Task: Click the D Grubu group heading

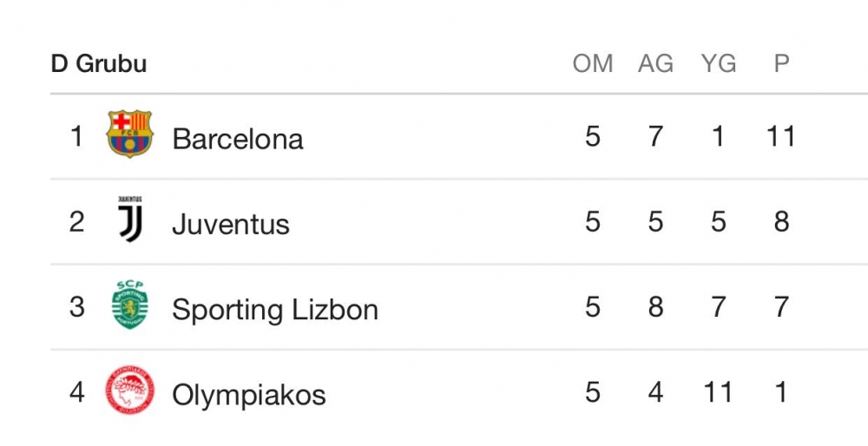Action: tap(99, 63)
